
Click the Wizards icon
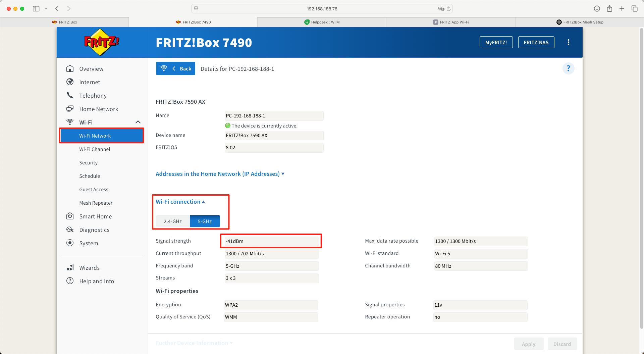[x=70, y=267]
